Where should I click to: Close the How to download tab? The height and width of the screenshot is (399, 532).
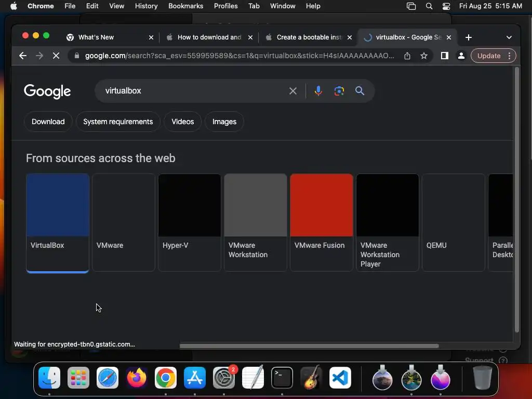250,37
